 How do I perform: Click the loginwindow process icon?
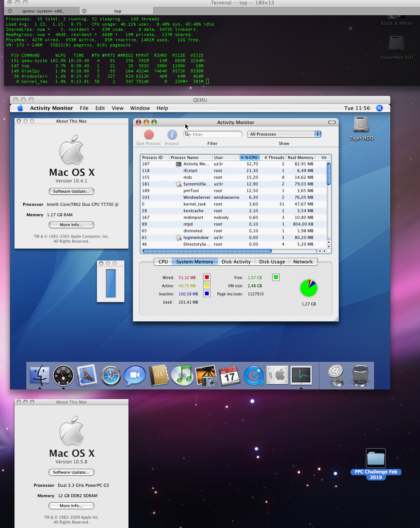click(x=179, y=237)
